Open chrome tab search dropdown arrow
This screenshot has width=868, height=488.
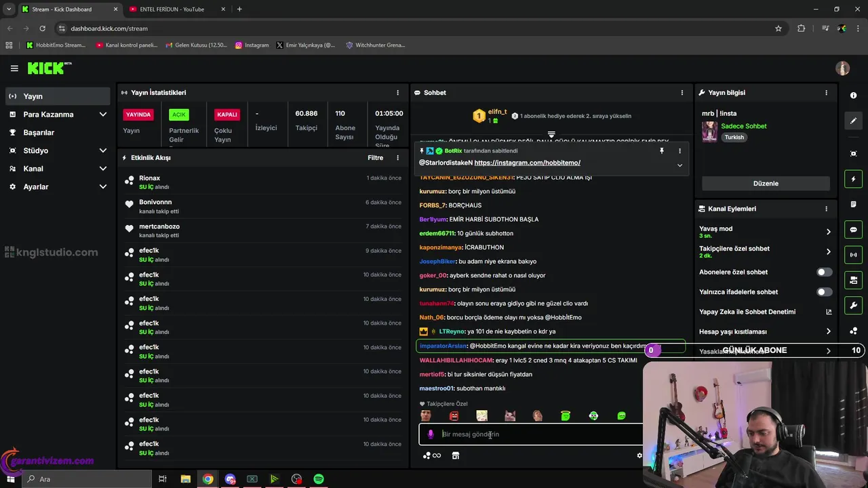9,9
